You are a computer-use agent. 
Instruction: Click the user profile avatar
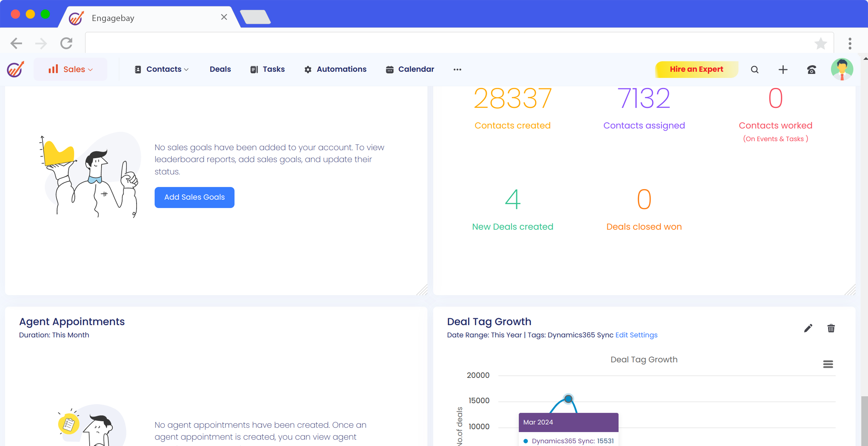[842, 69]
